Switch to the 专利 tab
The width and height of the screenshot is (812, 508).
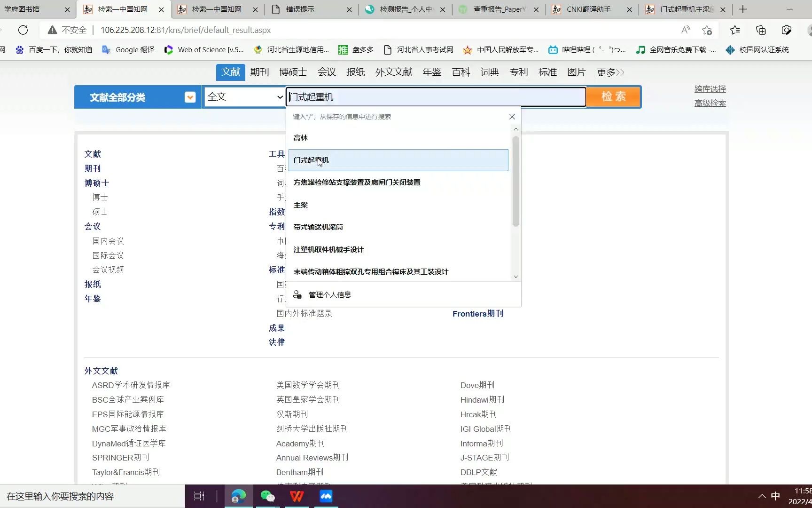[x=518, y=72]
